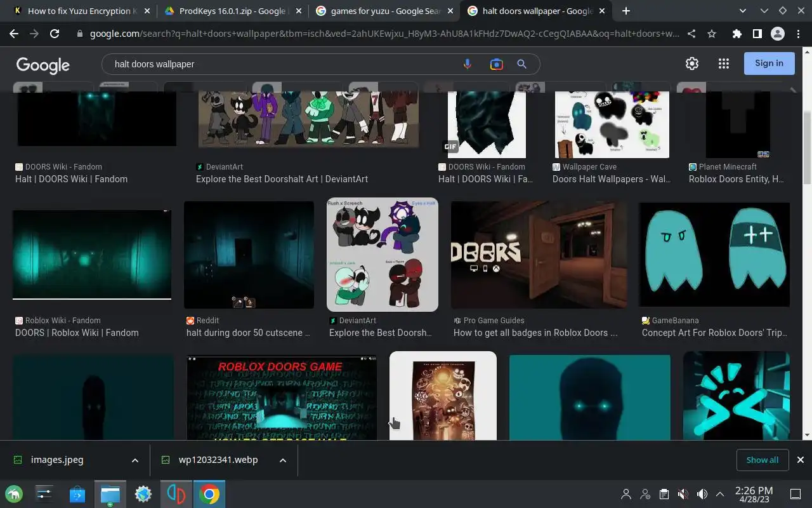Screen dimensions: 812x508
Task: Open How to get all badges link
Action: coord(535,333)
